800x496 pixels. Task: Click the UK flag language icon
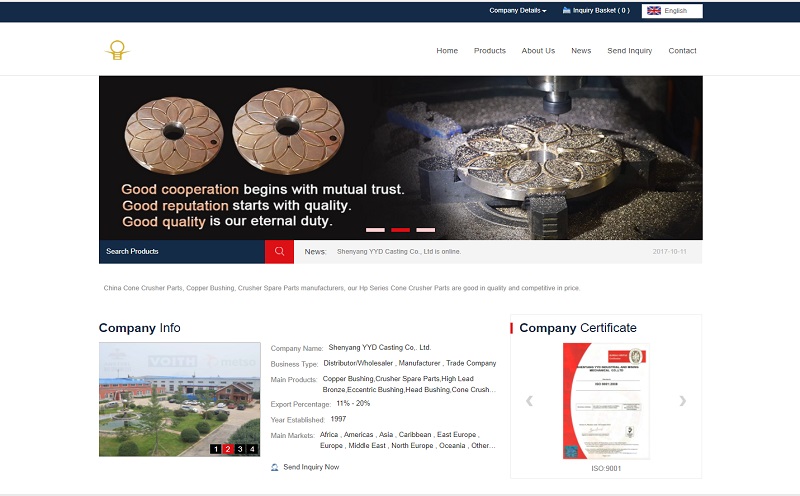point(654,11)
